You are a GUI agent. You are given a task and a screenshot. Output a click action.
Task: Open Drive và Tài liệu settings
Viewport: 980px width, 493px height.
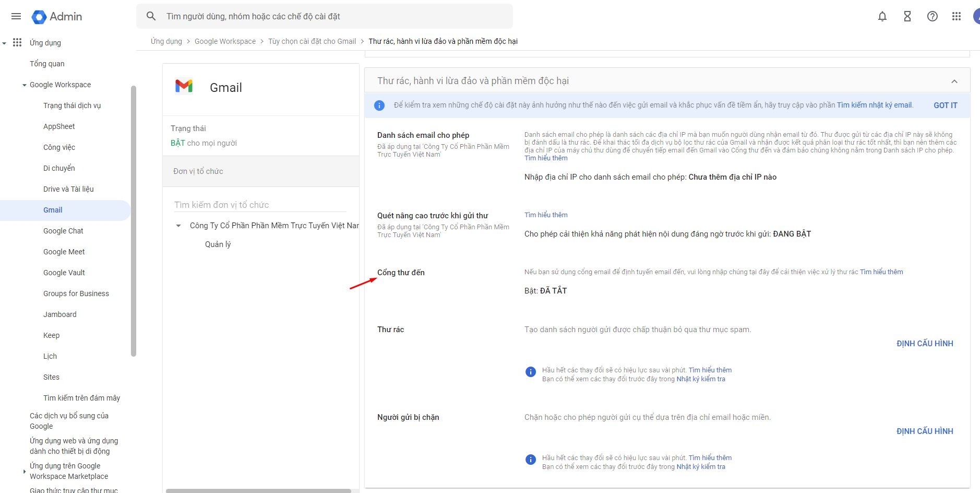coord(68,189)
